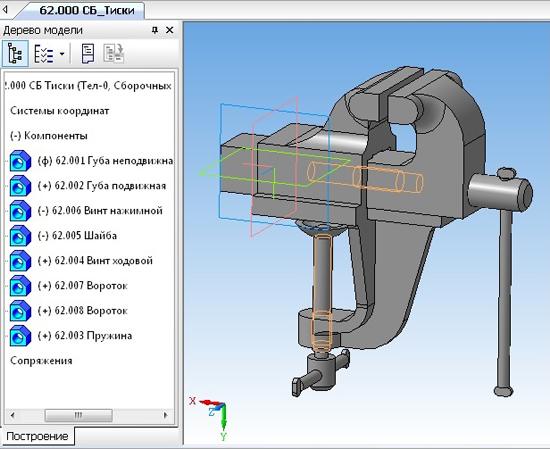Select the tree structure view icon
The image size is (550, 449).
pyautogui.click(x=15, y=53)
